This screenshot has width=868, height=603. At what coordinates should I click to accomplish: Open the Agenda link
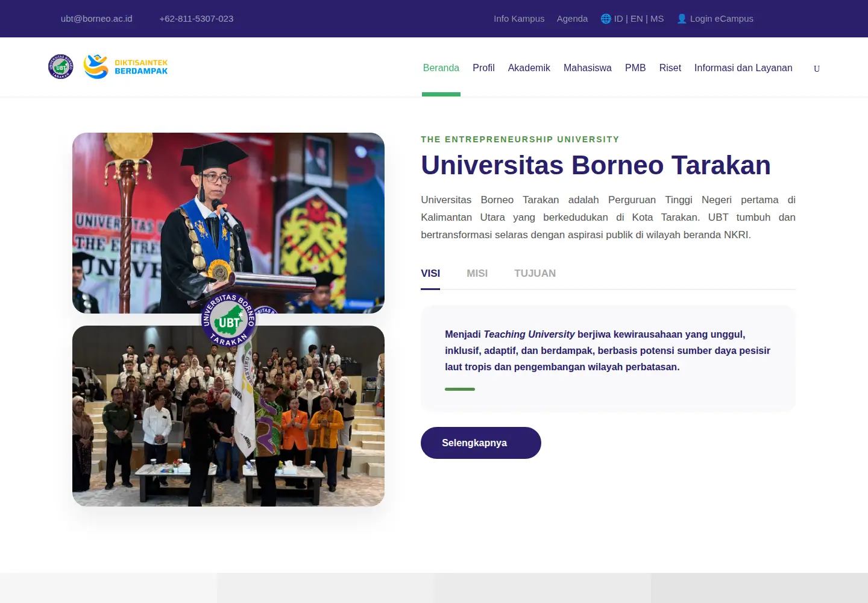point(572,19)
